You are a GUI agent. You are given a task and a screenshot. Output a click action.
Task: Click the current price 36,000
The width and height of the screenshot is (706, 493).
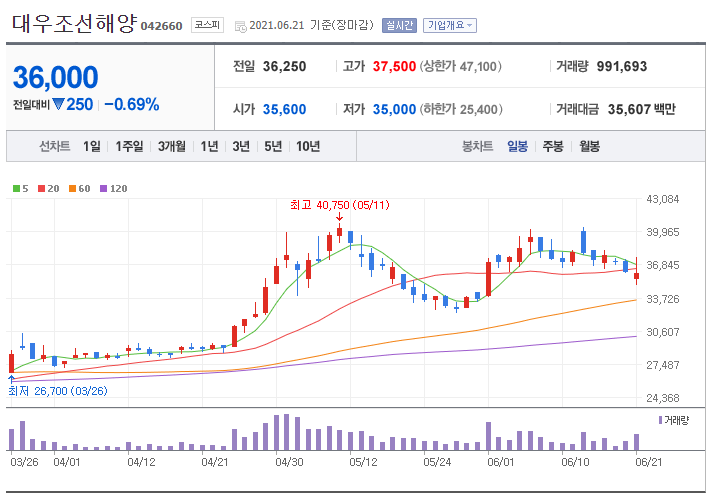point(55,77)
